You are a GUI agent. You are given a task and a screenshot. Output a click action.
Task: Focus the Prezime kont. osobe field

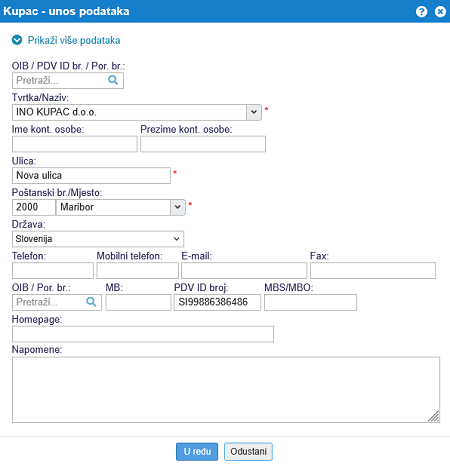coord(203,144)
